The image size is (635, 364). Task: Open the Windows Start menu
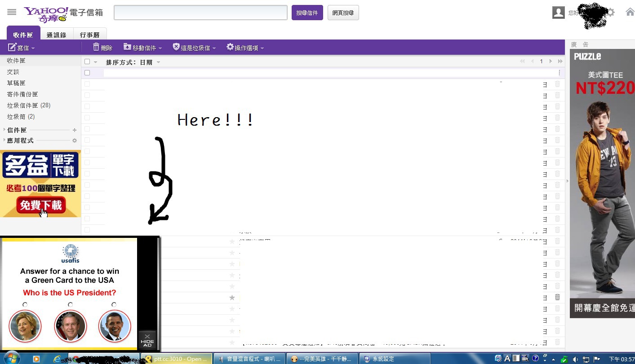tap(12, 358)
